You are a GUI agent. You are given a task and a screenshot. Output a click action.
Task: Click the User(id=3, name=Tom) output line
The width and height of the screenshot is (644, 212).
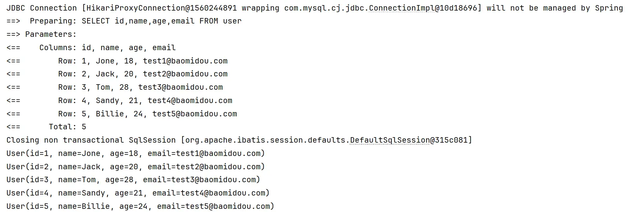(x=133, y=180)
